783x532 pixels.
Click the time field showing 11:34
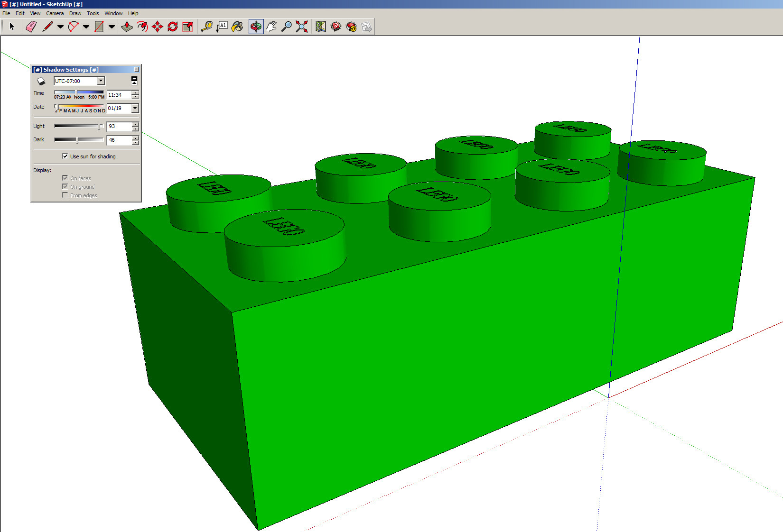(x=119, y=95)
